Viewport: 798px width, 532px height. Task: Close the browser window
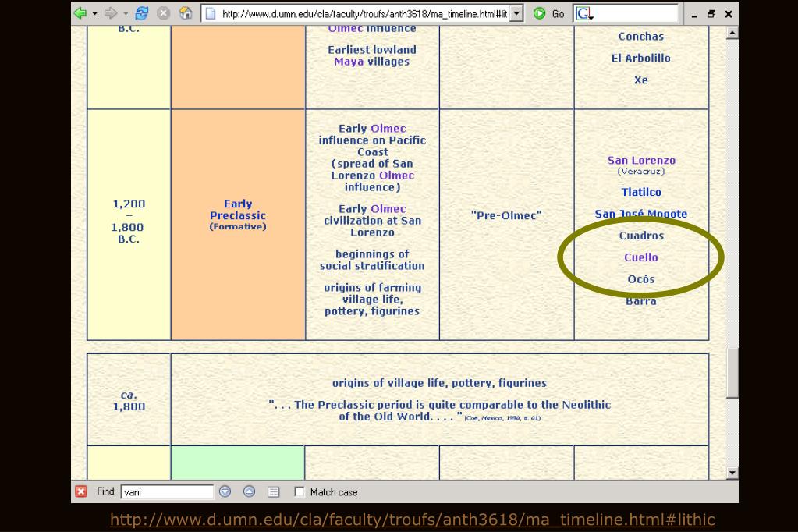[x=729, y=14]
